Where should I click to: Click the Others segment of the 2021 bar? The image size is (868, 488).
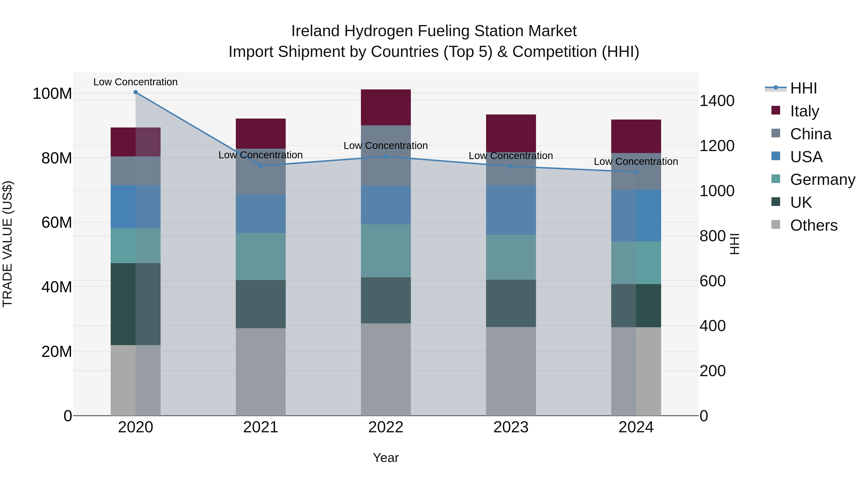(x=260, y=372)
